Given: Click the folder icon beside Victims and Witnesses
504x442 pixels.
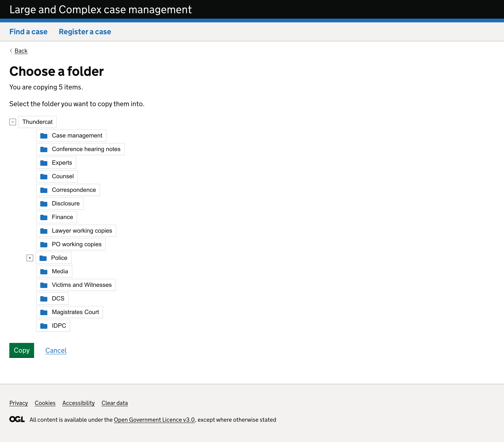Looking at the screenshot, I should [x=44, y=285].
